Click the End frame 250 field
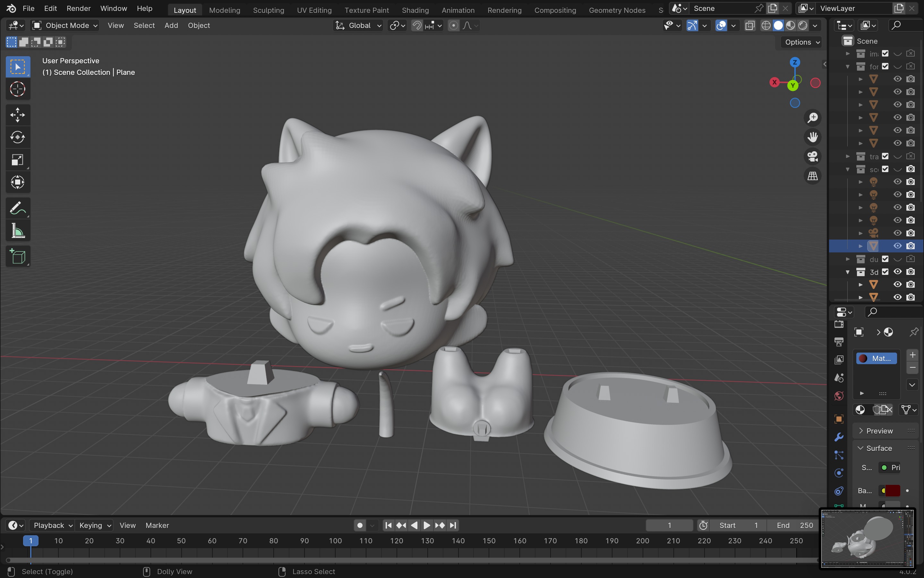924x578 pixels. tap(794, 525)
